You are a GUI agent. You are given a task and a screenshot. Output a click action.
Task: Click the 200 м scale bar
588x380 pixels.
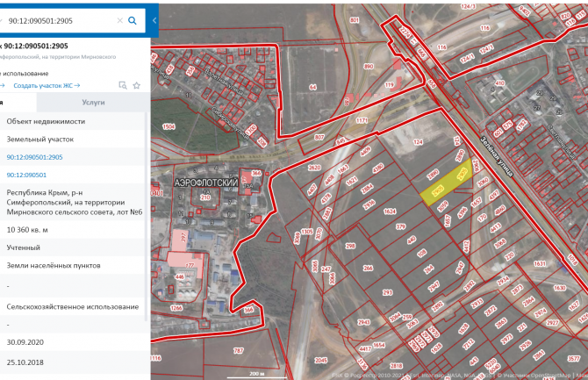tap(257, 375)
